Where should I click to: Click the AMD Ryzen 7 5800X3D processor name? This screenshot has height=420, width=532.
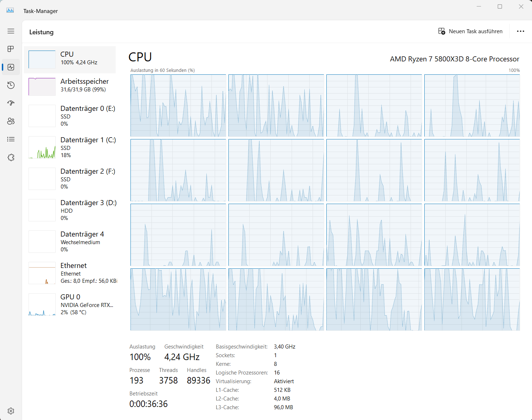[455, 59]
